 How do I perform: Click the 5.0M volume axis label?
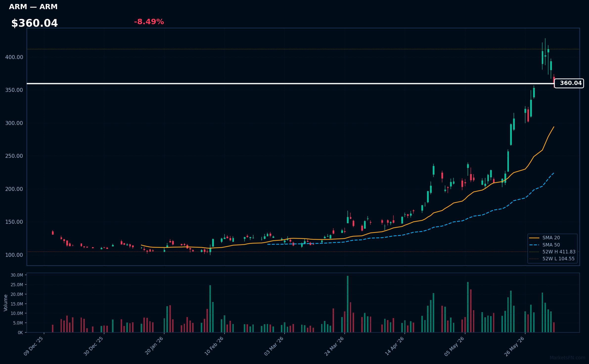coord(18,323)
